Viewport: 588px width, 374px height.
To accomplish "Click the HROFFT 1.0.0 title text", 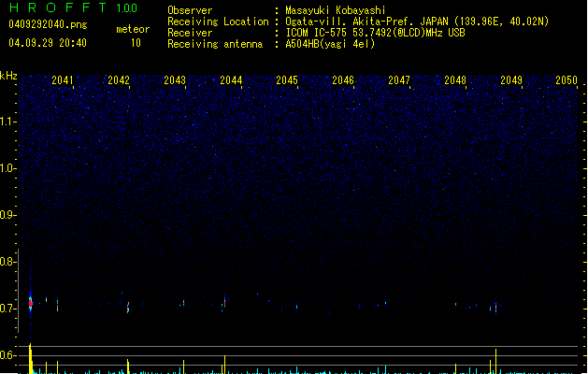I will point(74,7).
